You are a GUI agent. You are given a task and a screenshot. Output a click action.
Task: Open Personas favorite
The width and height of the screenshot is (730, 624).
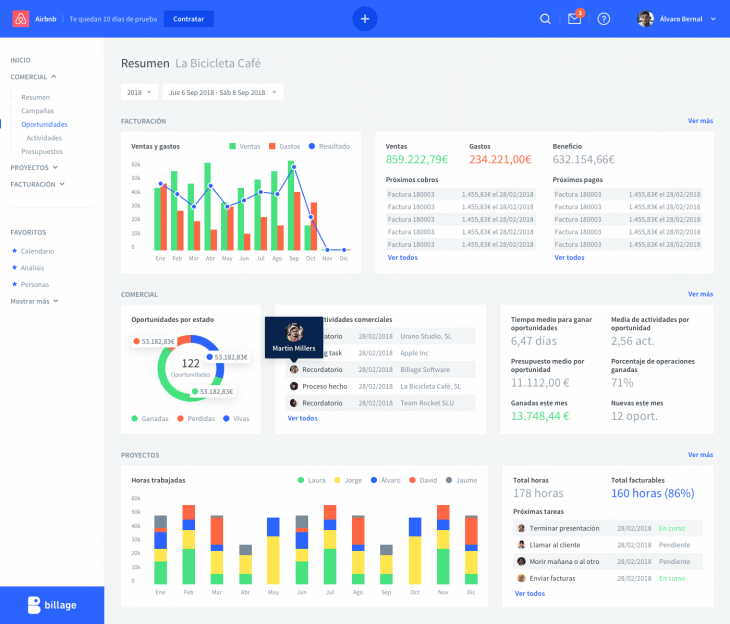coord(34,285)
